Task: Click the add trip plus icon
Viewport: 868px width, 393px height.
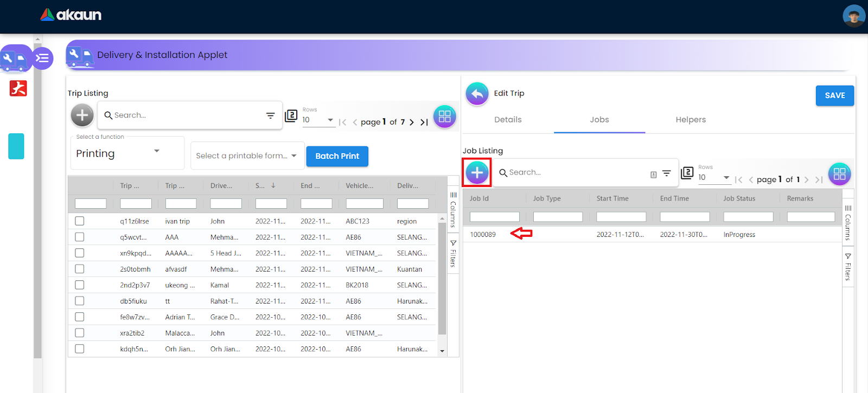Action: 82,115
